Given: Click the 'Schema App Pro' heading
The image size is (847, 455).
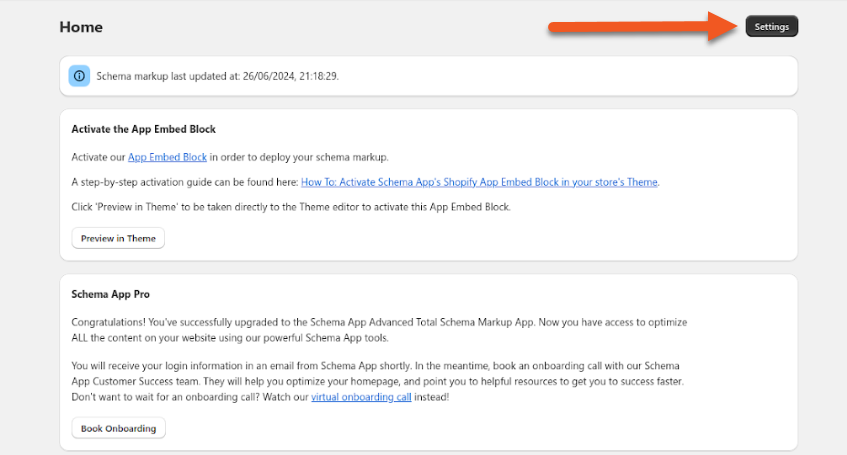Looking at the screenshot, I should pyautogui.click(x=111, y=295).
